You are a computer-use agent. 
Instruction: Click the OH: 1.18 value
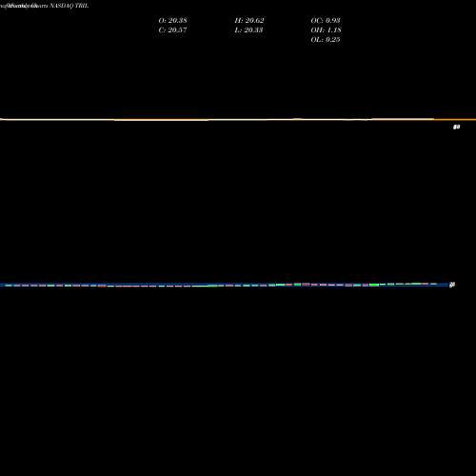(x=326, y=30)
